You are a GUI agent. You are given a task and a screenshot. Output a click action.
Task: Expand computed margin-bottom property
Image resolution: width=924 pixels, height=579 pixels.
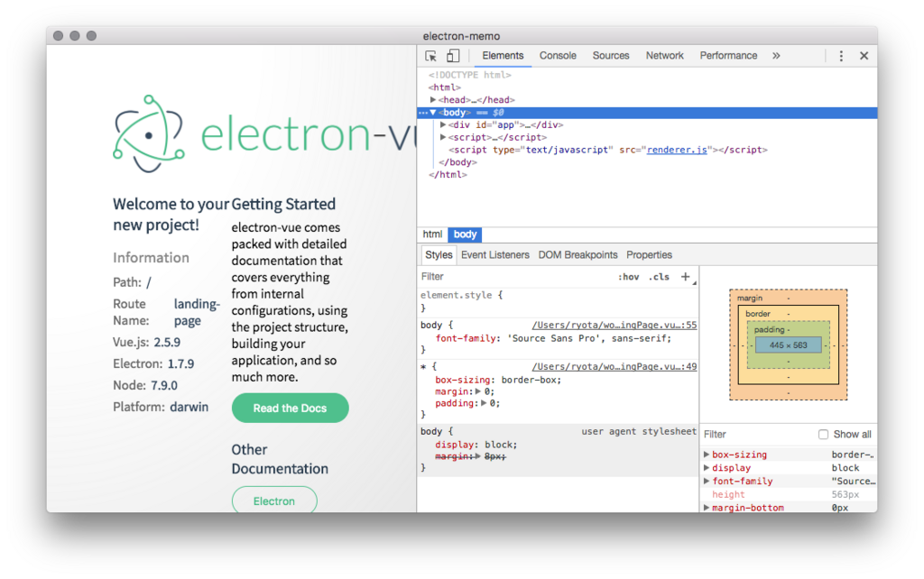[707, 507]
